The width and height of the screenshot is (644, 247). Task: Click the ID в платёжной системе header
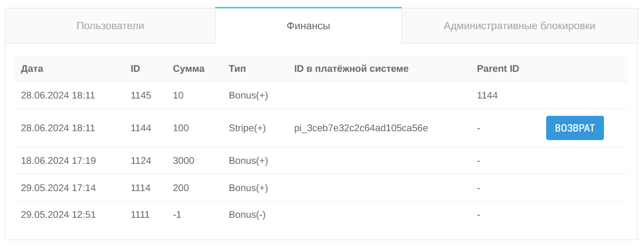tap(351, 69)
